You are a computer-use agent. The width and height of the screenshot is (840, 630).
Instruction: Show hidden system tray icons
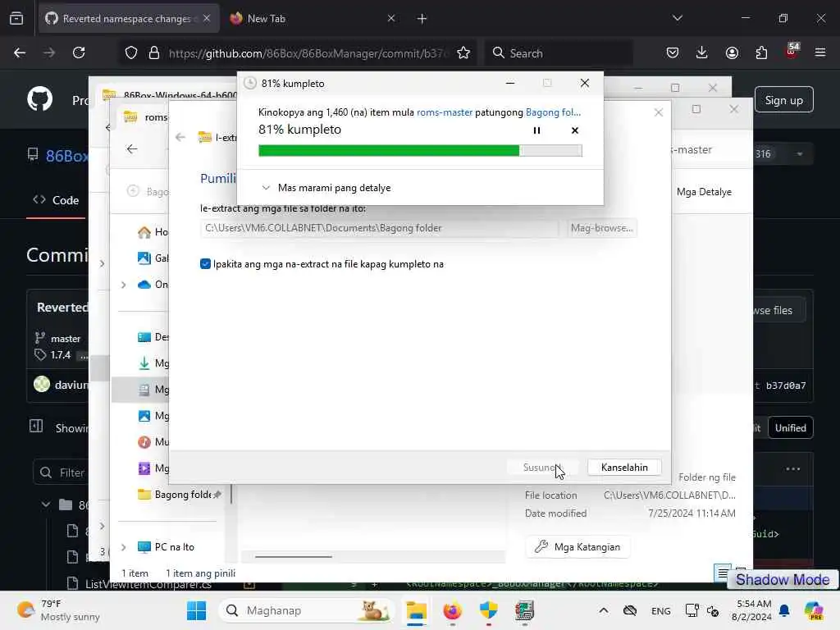pos(603,610)
